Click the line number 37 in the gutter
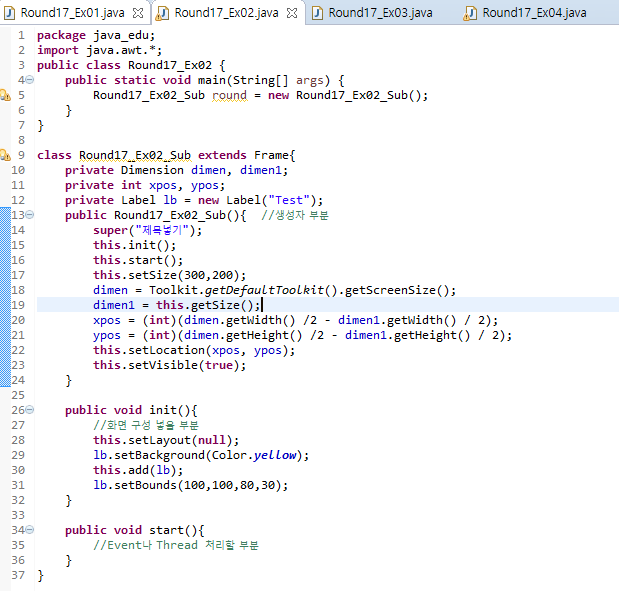 click(18, 575)
